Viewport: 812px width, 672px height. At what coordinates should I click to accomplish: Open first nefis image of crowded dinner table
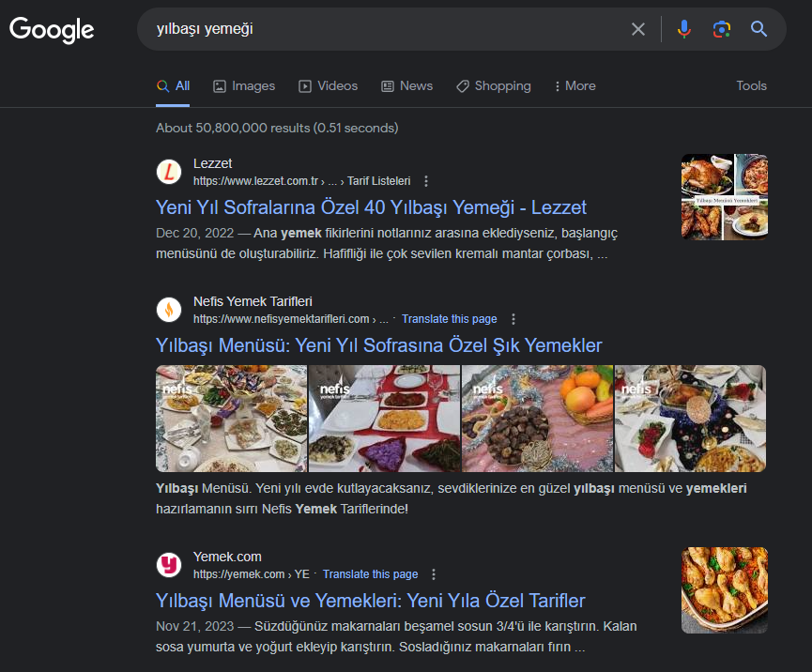click(x=232, y=419)
